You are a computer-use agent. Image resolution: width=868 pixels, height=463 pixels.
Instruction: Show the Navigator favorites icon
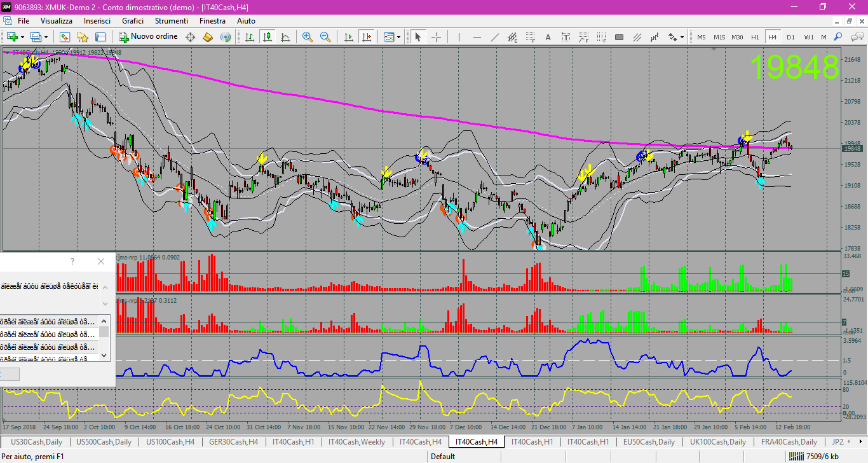(82, 37)
